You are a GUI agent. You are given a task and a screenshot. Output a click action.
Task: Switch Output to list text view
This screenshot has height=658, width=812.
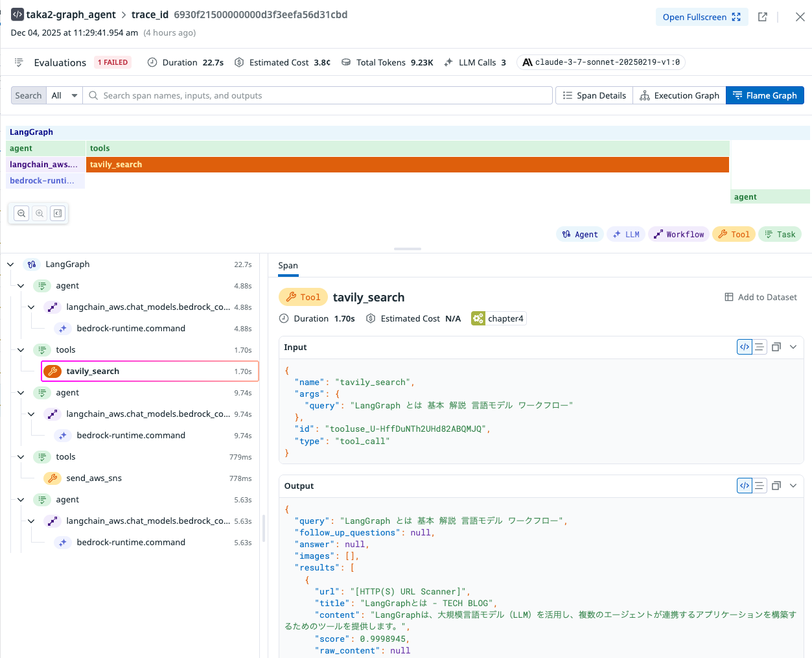pos(760,486)
